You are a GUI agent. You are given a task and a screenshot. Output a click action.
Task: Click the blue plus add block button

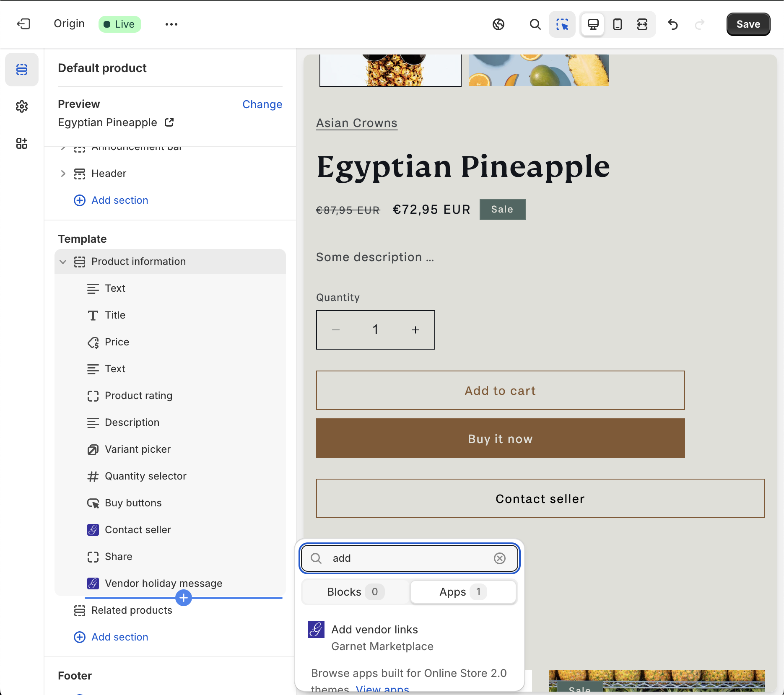tap(184, 598)
